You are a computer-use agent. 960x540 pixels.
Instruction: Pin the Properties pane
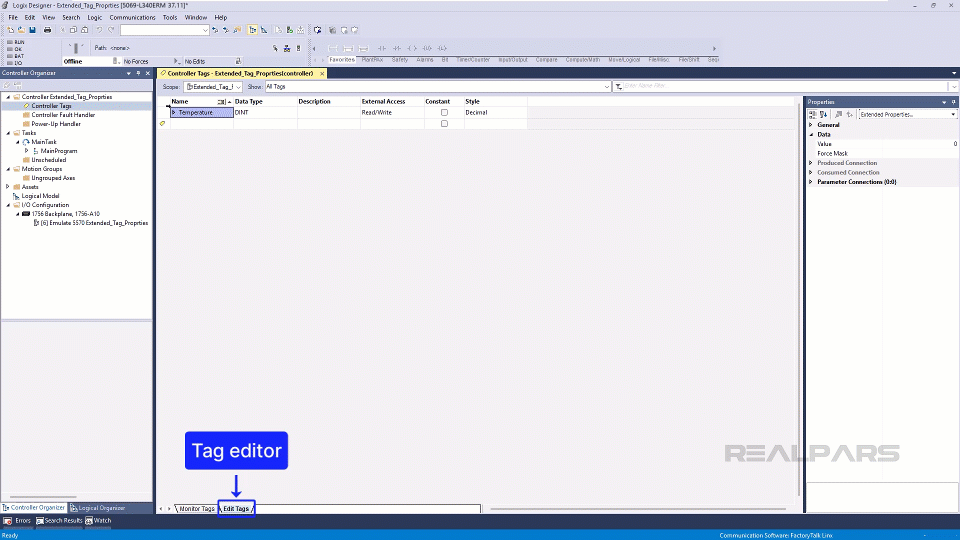[953, 102]
